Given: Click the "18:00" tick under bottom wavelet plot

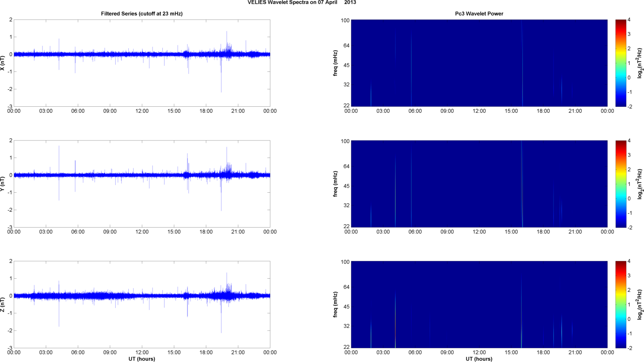Looking at the screenshot, I should tap(543, 353).
